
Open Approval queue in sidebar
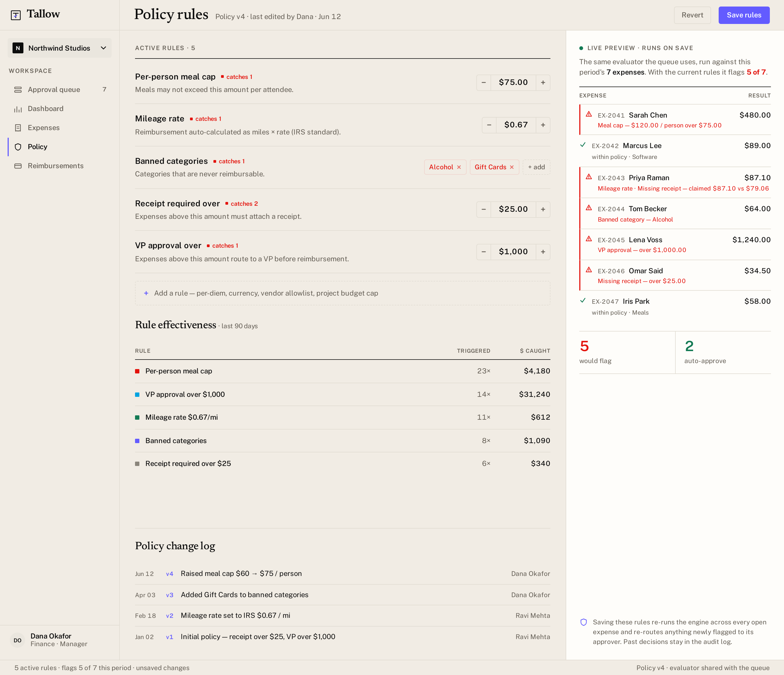pos(60,90)
